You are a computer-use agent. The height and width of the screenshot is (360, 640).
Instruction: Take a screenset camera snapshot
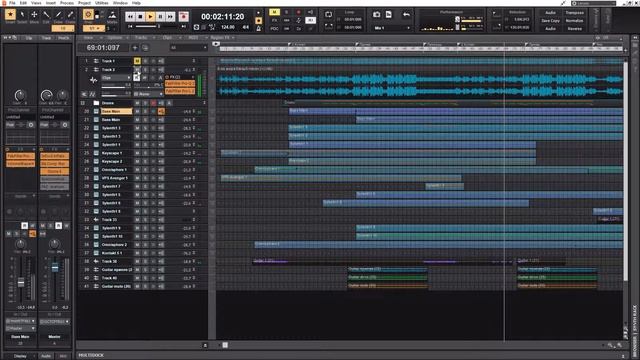pyautogui.click(x=376, y=15)
